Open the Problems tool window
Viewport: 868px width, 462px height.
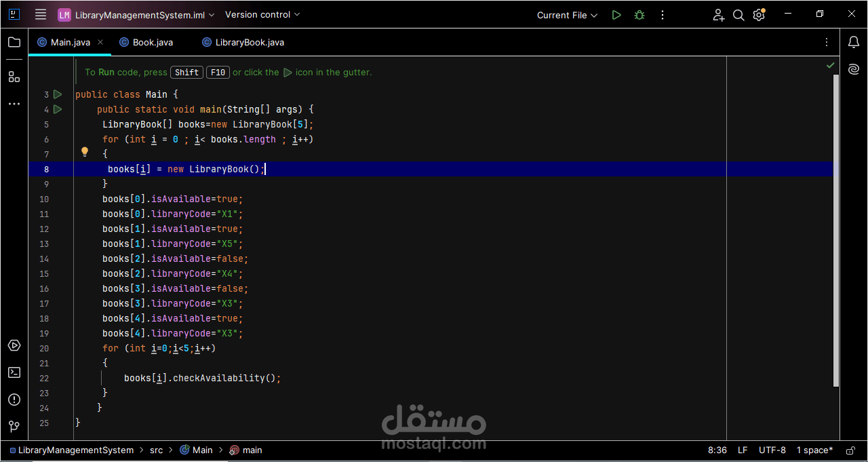tap(14, 400)
